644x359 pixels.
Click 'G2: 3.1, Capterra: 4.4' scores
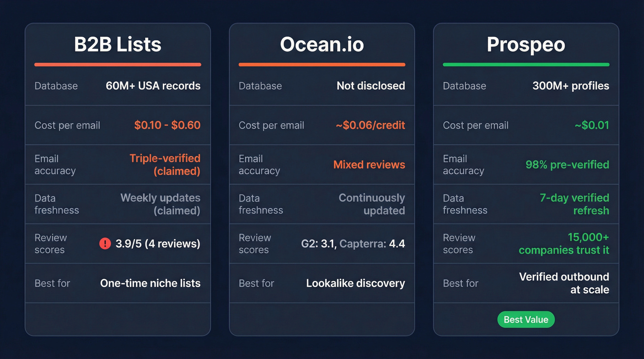(x=353, y=244)
